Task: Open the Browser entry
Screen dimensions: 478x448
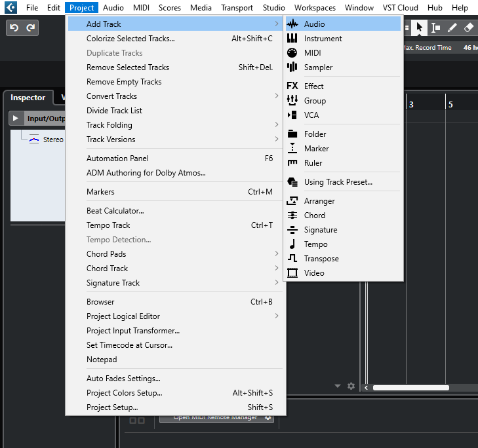Action: tap(176, 301)
